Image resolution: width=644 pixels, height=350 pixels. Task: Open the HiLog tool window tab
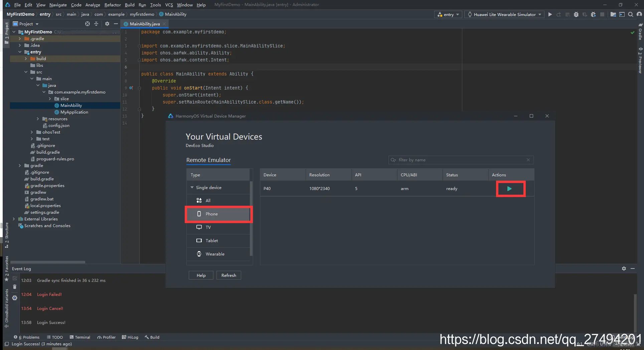tap(130, 337)
